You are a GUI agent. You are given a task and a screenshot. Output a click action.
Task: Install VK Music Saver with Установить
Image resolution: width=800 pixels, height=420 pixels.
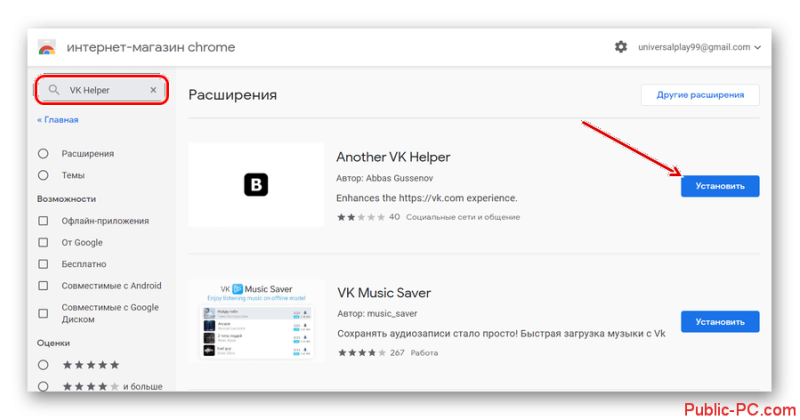click(x=720, y=322)
